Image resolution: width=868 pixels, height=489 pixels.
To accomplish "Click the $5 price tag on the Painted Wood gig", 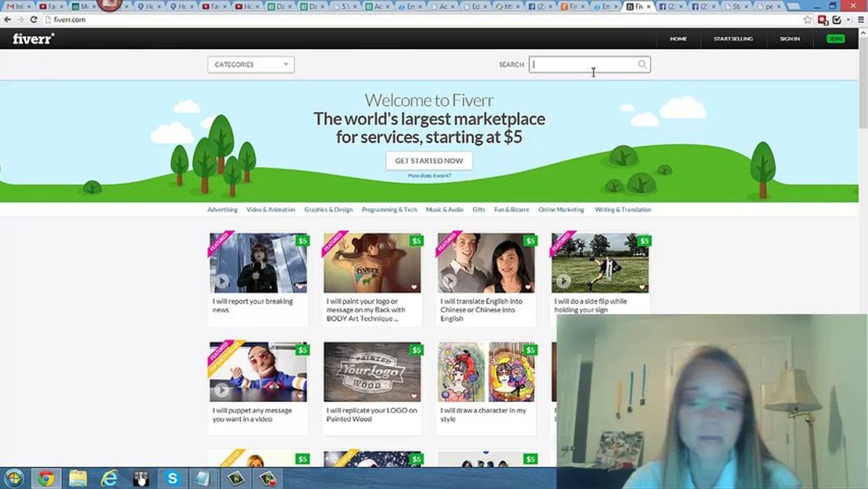I will (416, 350).
